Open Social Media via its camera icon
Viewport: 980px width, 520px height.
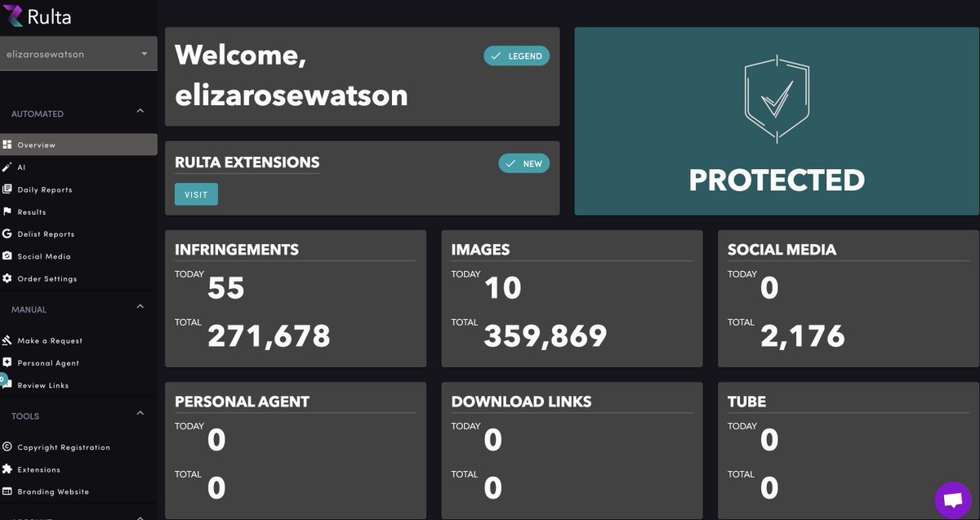[7, 256]
